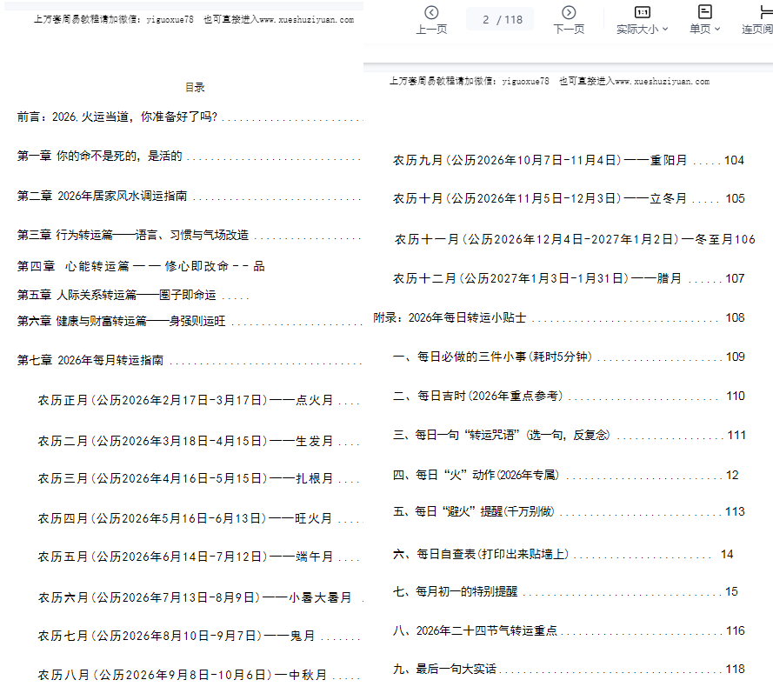773x700 pixels.
Task: Go to previous page (上一页)
Action: pos(431,20)
